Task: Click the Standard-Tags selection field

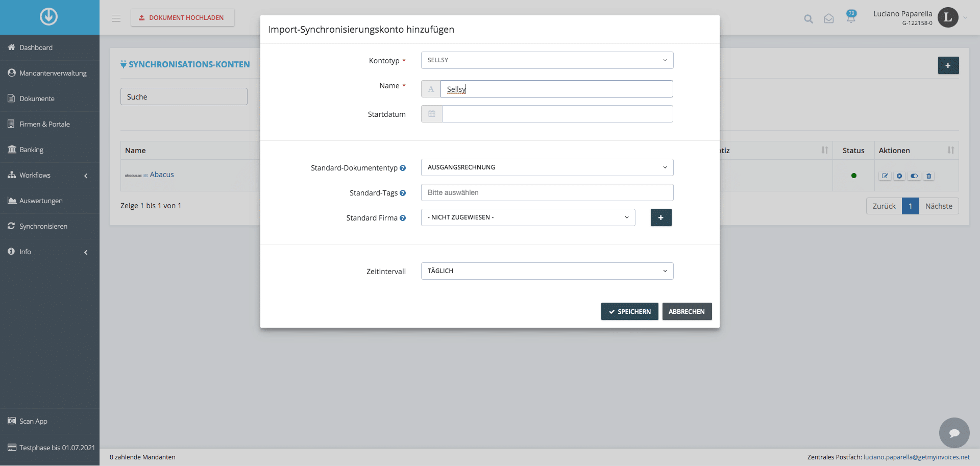Action: 547,192
